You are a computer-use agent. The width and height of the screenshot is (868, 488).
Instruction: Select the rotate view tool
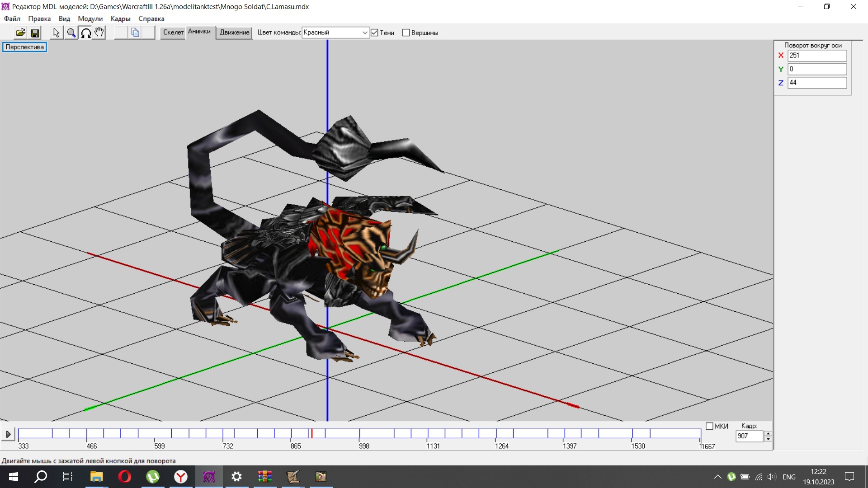pyautogui.click(x=86, y=33)
